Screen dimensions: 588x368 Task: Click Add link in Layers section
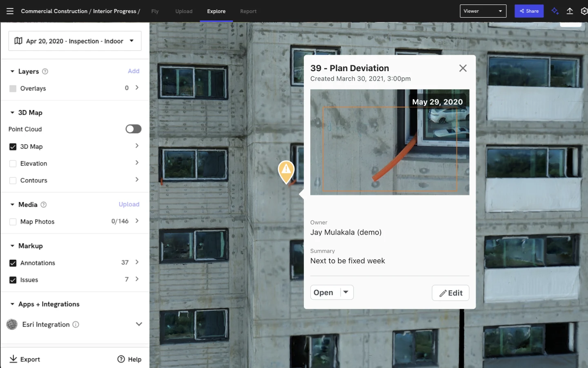134,71
